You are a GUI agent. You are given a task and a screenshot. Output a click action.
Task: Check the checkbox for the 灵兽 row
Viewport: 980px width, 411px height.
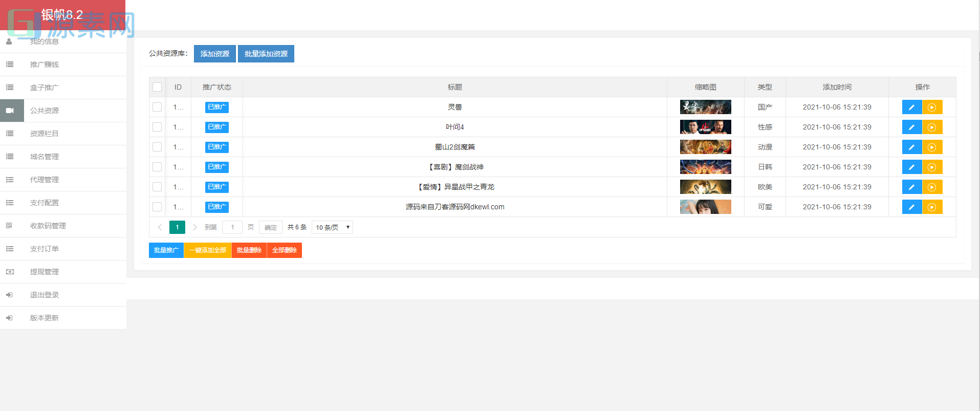coord(157,107)
